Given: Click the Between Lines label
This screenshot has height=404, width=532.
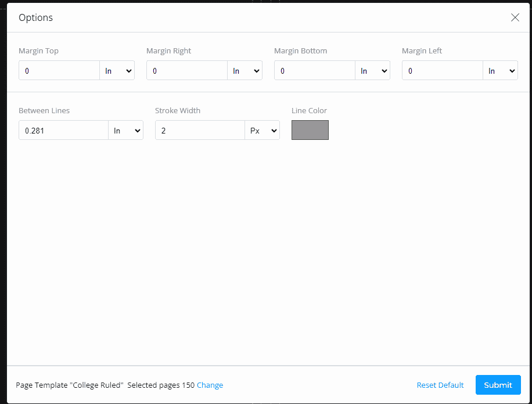Looking at the screenshot, I should [x=44, y=111].
